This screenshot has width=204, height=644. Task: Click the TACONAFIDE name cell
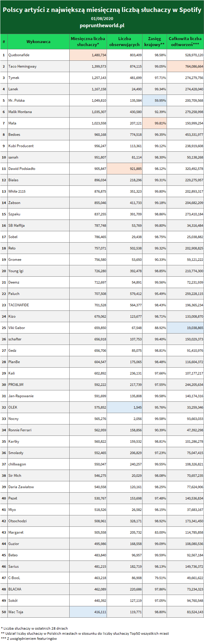tap(39, 305)
